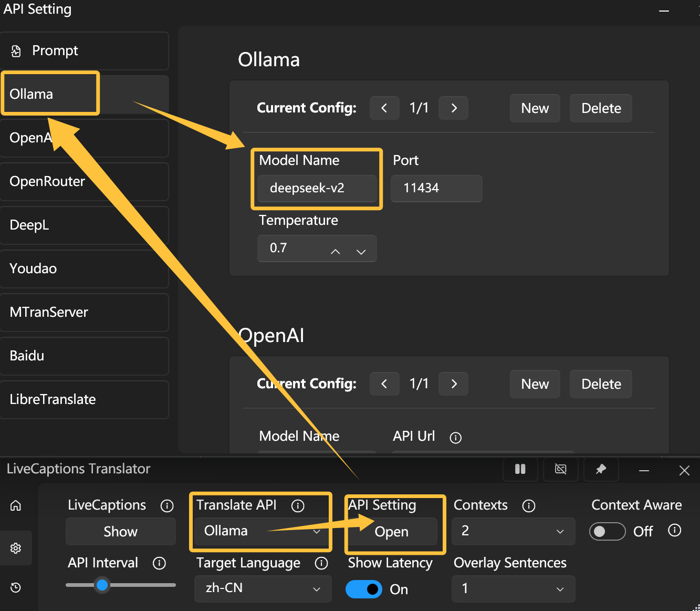The height and width of the screenshot is (611, 700).
Task: Go to the Home page icon
Action: tap(16, 505)
